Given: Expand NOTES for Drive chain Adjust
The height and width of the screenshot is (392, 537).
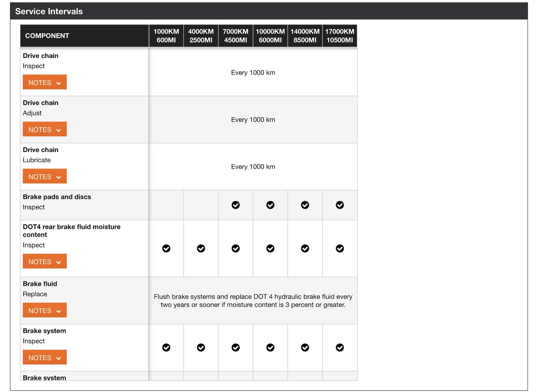Looking at the screenshot, I should coord(45,129).
